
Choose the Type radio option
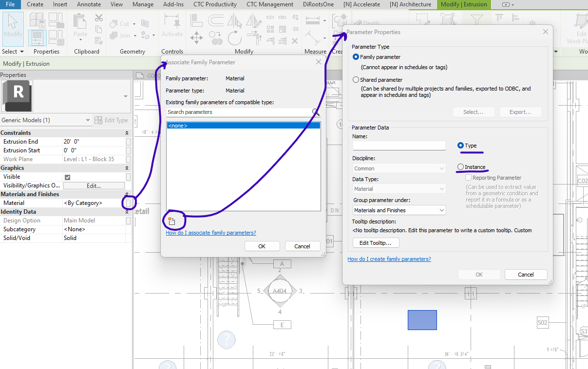coord(460,146)
